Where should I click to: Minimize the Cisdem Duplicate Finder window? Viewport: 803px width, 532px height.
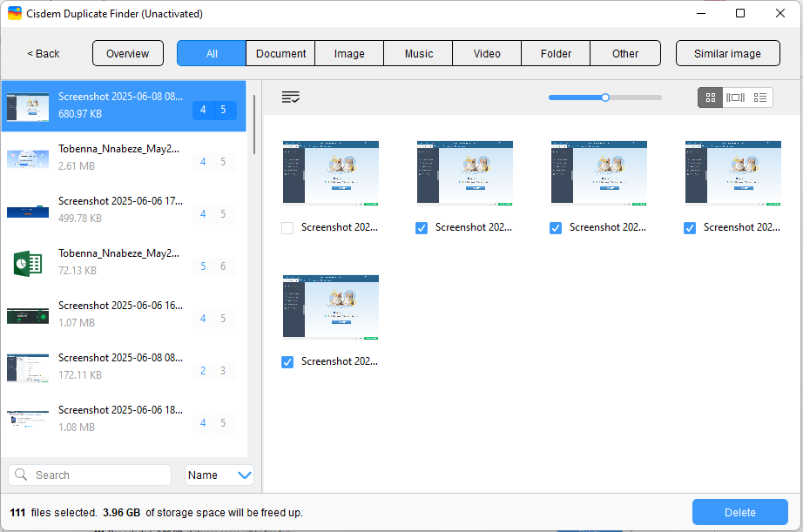point(701,13)
